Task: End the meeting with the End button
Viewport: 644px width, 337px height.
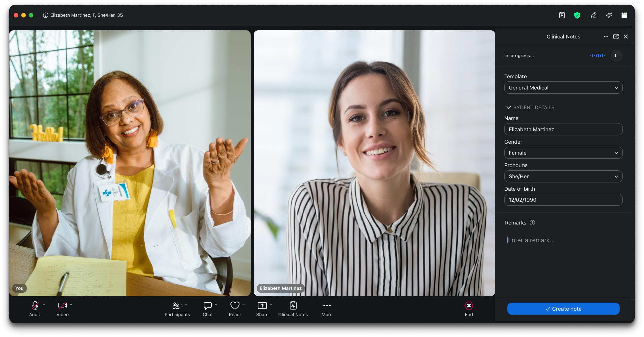Action: tap(469, 309)
